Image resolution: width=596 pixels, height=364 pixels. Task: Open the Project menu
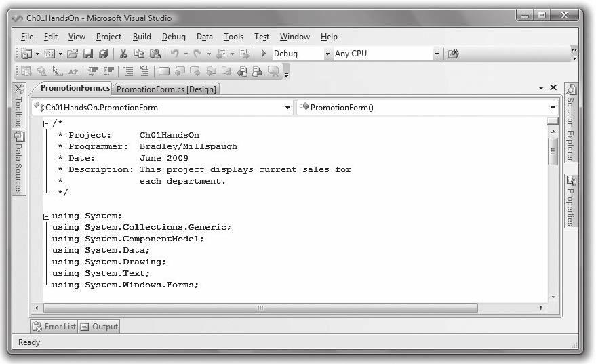point(108,37)
